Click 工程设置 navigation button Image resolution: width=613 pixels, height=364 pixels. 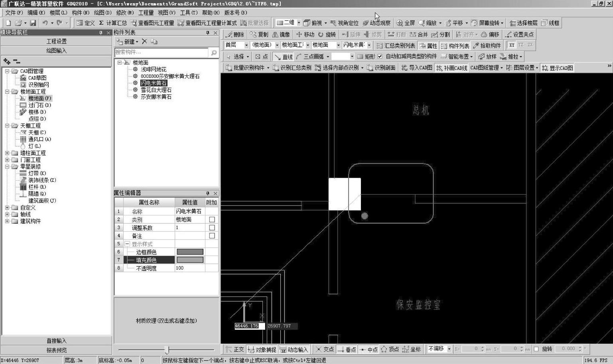pos(56,41)
